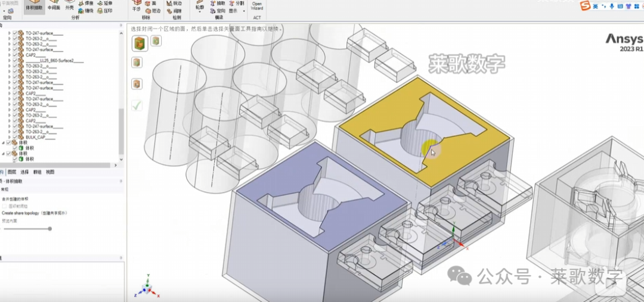644x302 pixels.
Task: Click the 定向 tool in 横梁 group
Action: tap(218, 11)
